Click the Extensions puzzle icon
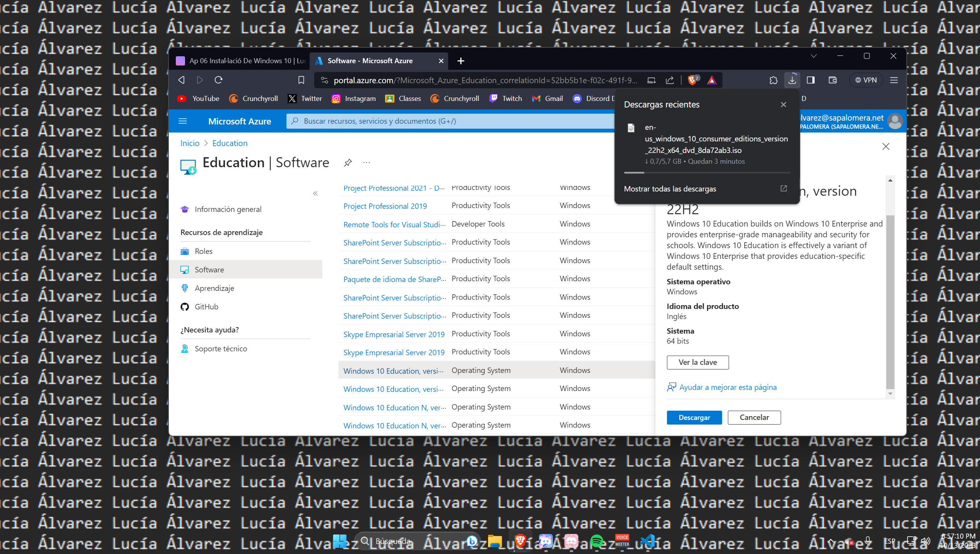 tap(773, 80)
